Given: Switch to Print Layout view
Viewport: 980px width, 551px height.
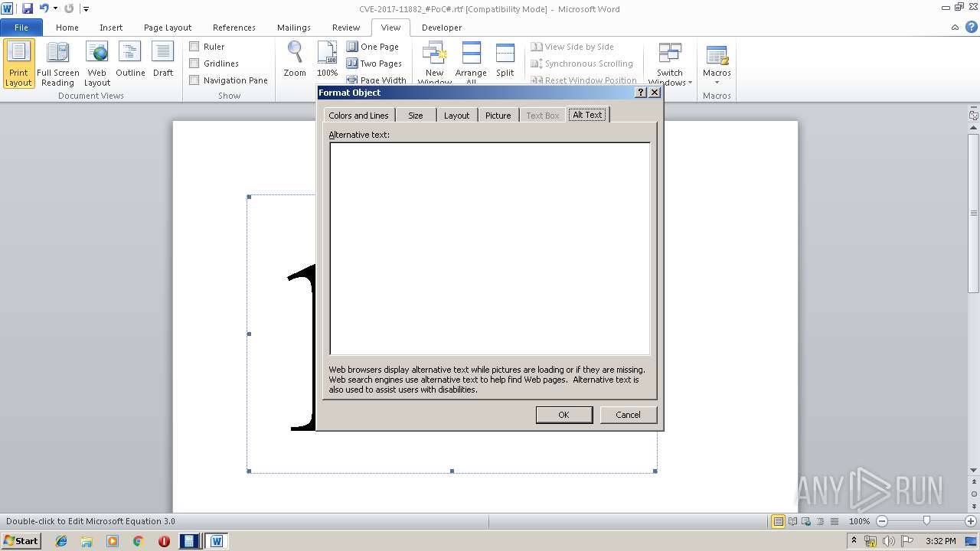Looking at the screenshot, I should point(19,64).
